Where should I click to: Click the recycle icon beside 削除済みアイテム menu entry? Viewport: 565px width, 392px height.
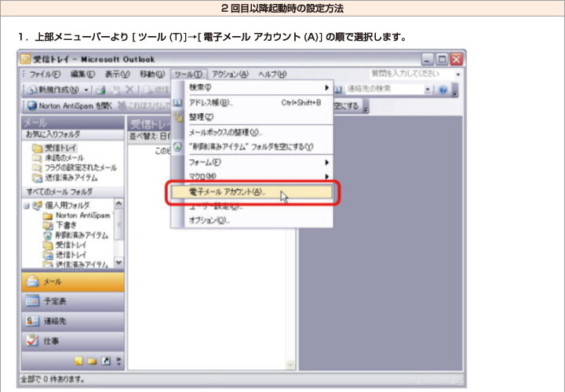pos(177,147)
